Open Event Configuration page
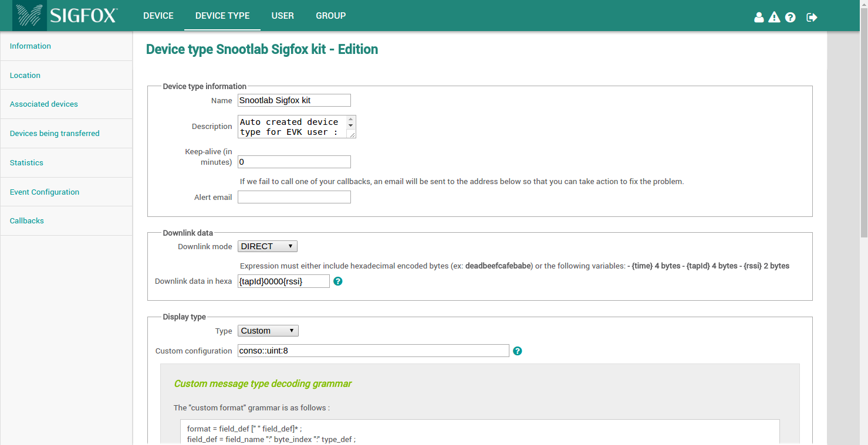The image size is (868, 445). point(66,192)
